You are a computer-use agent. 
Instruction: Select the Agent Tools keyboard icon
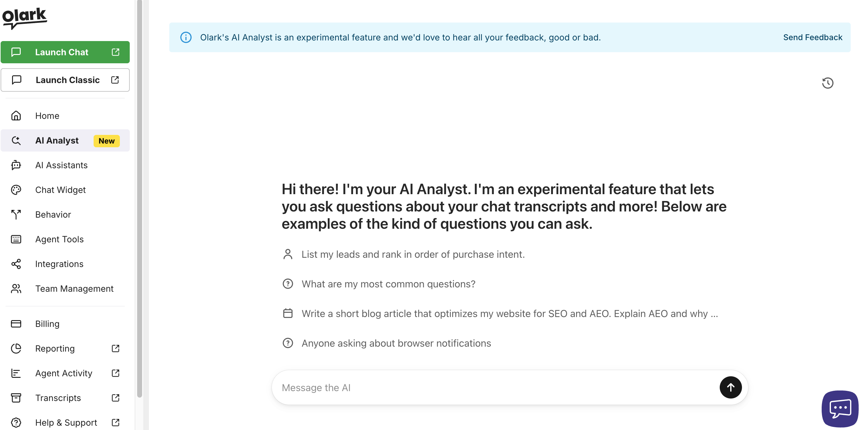pyautogui.click(x=16, y=239)
